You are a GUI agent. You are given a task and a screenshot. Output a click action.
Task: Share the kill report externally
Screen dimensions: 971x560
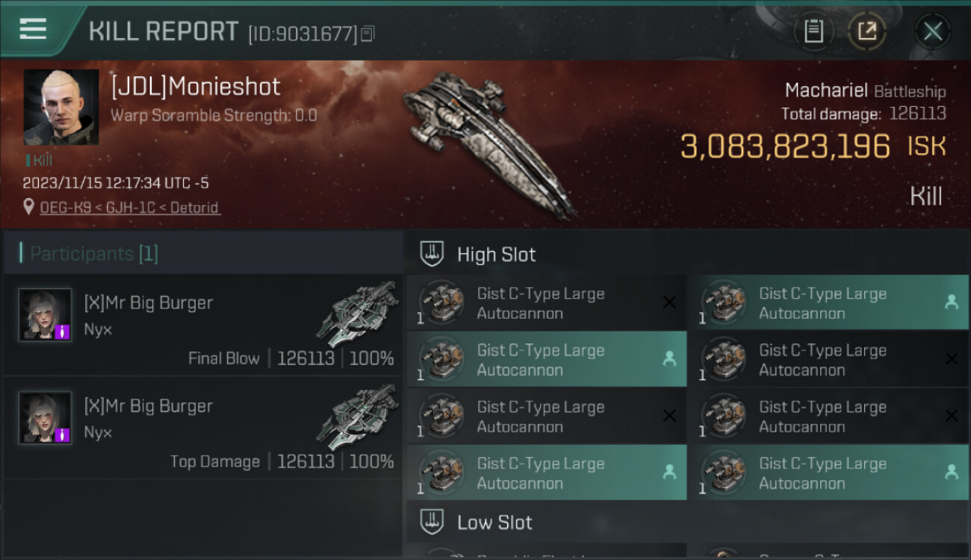tap(867, 31)
